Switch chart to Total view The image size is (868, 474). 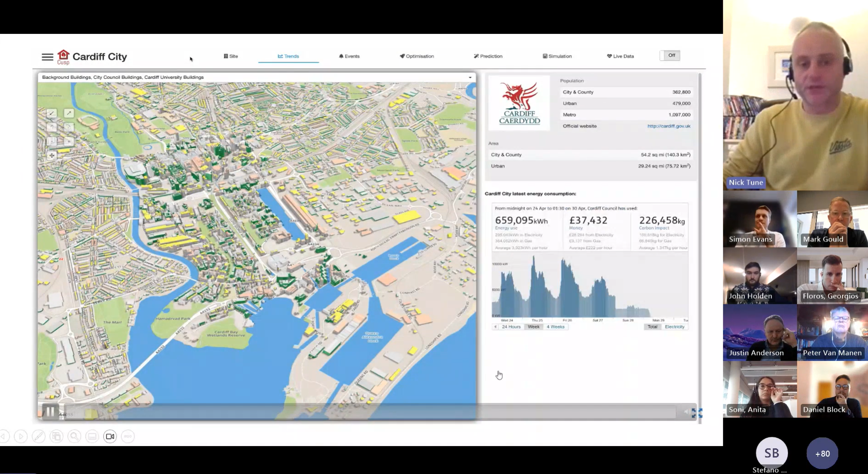coord(652,327)
